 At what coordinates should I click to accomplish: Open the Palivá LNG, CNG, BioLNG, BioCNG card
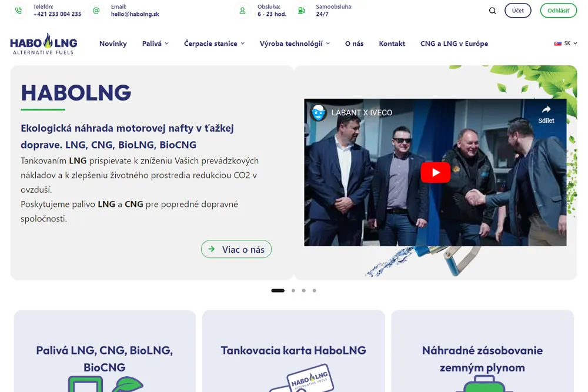(x=105, y=351)
